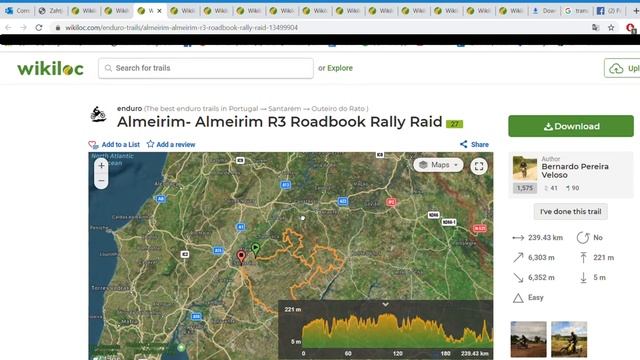
Task: Click the browser forward arrow
Action: [x=23, y=27]
